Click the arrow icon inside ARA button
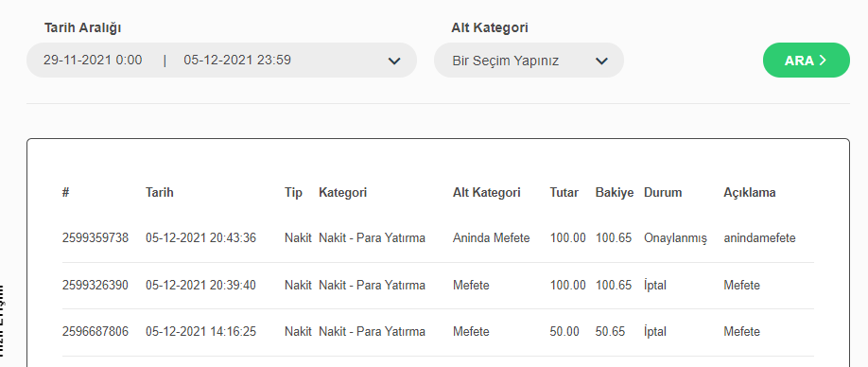Image resolution: width=868 pixels, height=367 pixels. (x=823, y=61)
